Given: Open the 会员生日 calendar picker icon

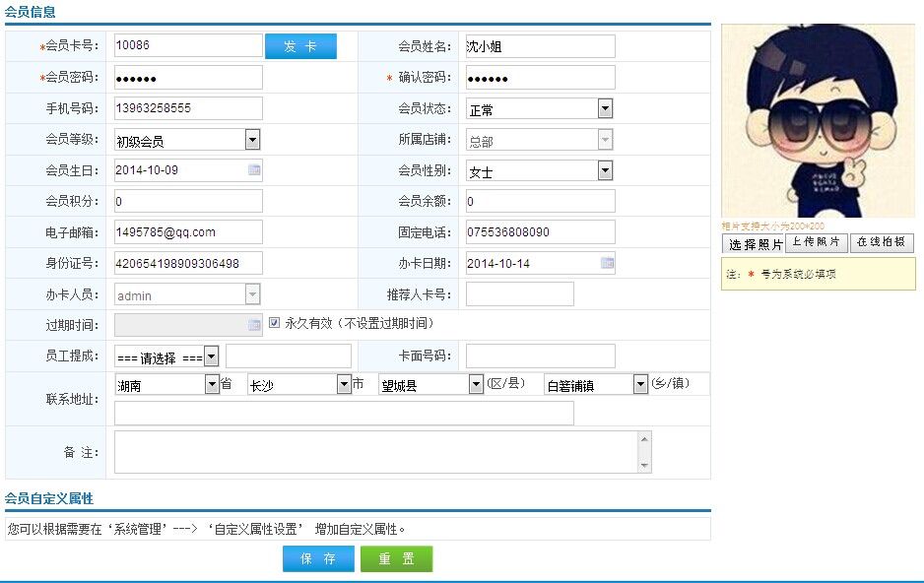Looking at the screenshot, I should pyautogui.click(x=254, y=169).
